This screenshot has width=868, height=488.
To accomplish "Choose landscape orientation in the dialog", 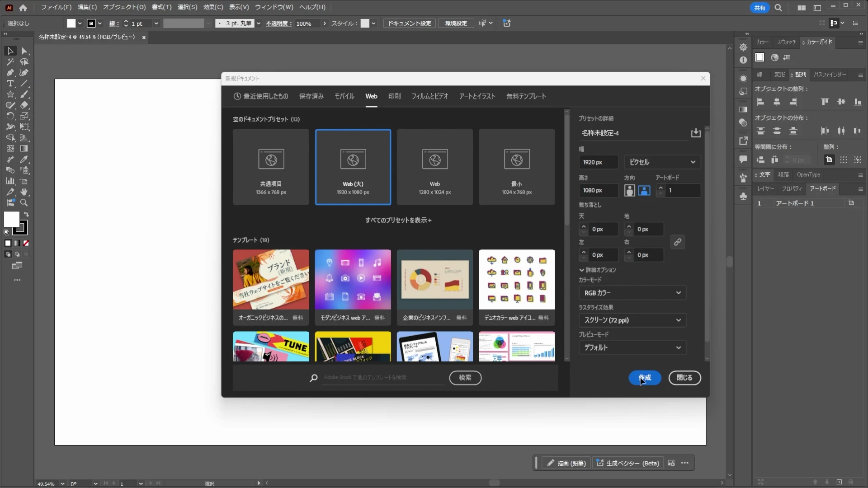I will 644,191.
